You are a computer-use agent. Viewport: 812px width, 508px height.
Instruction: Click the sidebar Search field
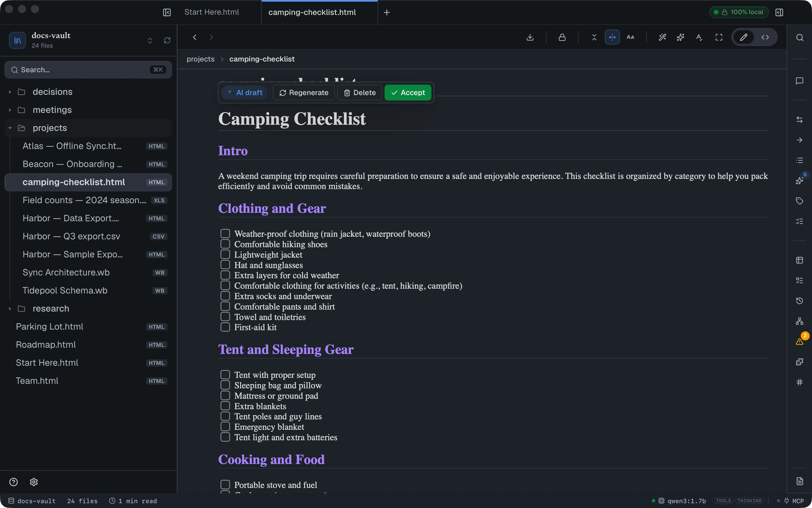pyautogui.click(x=88, y=70)
